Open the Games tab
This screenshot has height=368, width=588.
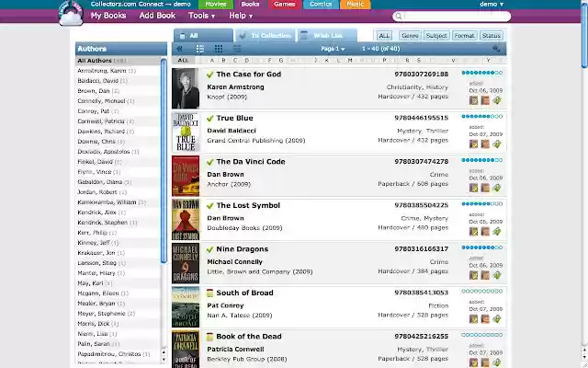tap(284, 4)
